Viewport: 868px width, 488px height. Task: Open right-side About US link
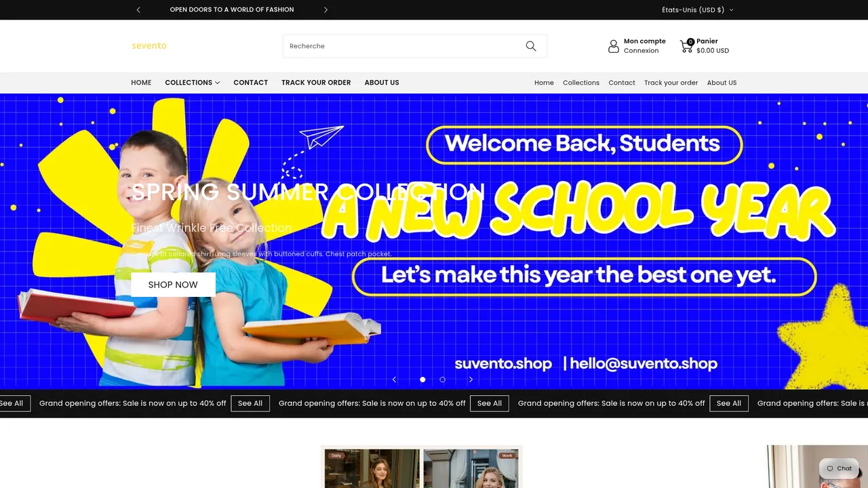coord(722,83)
